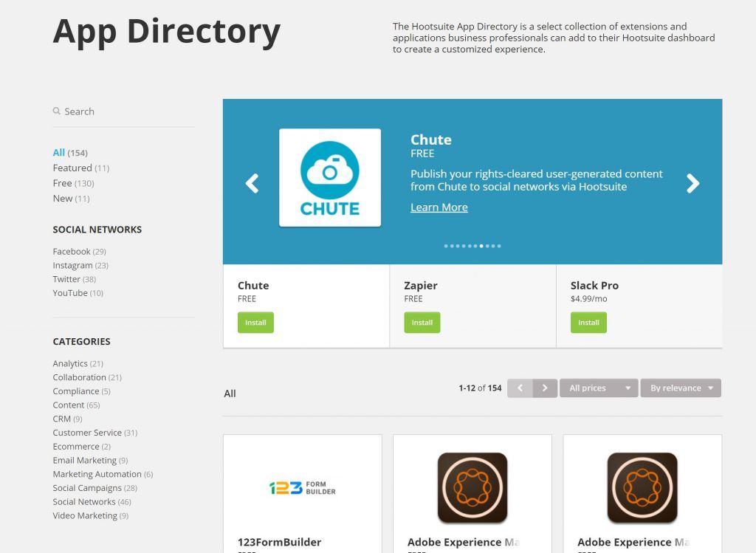The width and height of the screenshot is (756, 553).
Task: Filter apps by Facebook
Action: (79, 252)
